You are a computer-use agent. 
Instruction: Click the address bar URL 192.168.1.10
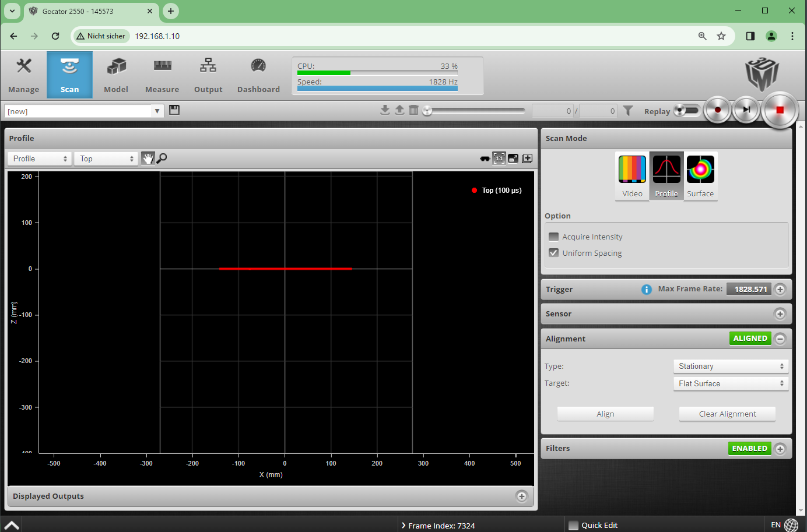pyautogui.click(x=157, y=36)
